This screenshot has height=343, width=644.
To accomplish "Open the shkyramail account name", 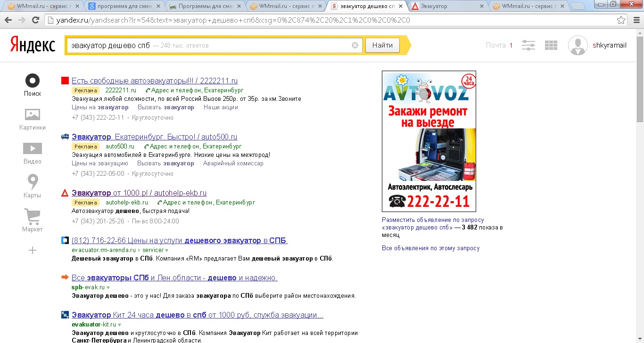I will [610, 45].
